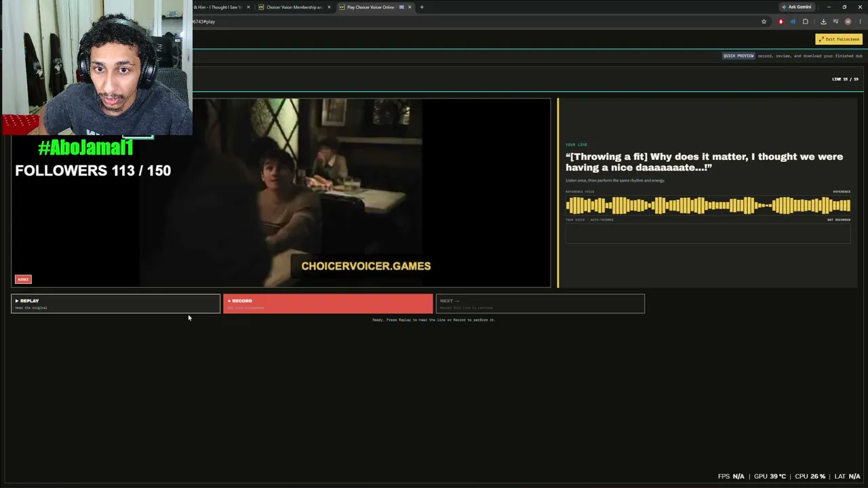
Task: Click the 'FOLLOWERS 113 / 150' overlay text
Action: point(93,171)
